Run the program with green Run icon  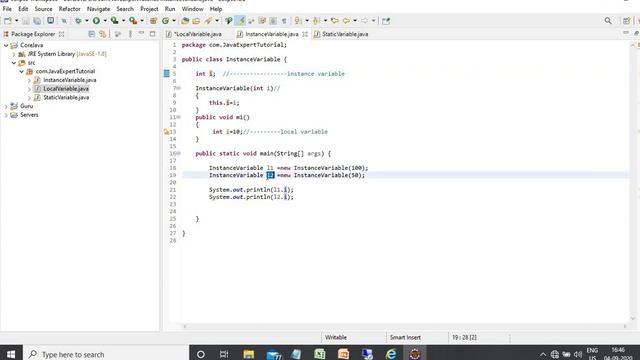[96, 21]
